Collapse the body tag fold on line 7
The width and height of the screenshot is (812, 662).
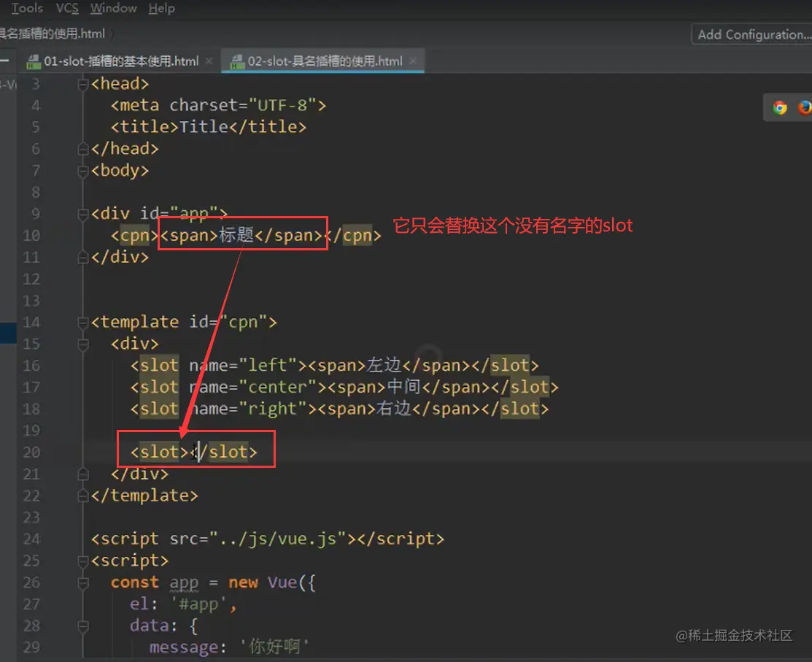(83, 171)
